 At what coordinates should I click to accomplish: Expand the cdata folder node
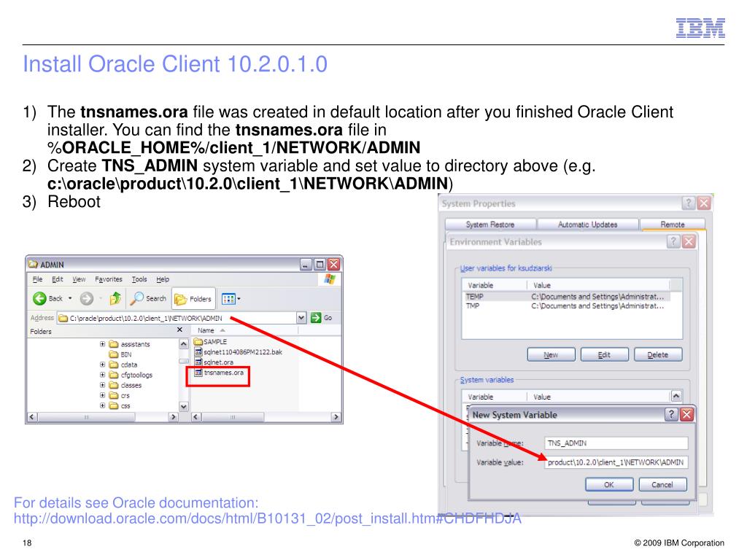pyautogui.click(x=102, y=365)
